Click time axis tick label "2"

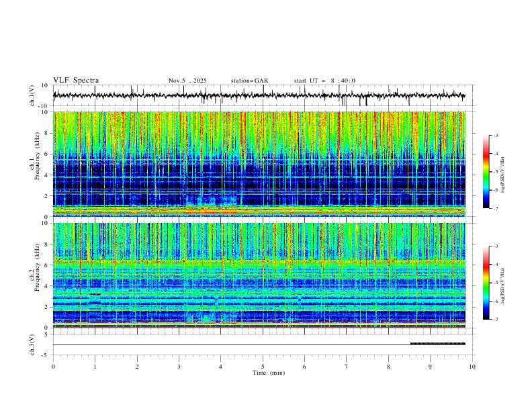pyautogui.click(x=137, y=367)
